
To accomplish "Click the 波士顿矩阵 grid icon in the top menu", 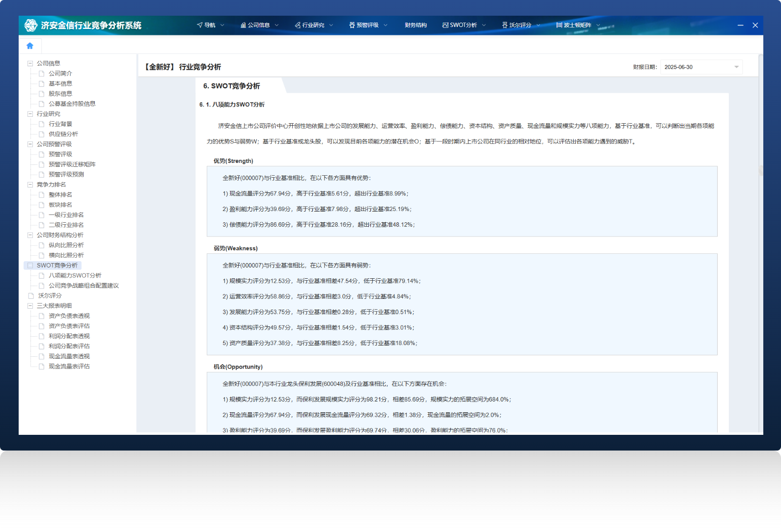I will 559,25.
